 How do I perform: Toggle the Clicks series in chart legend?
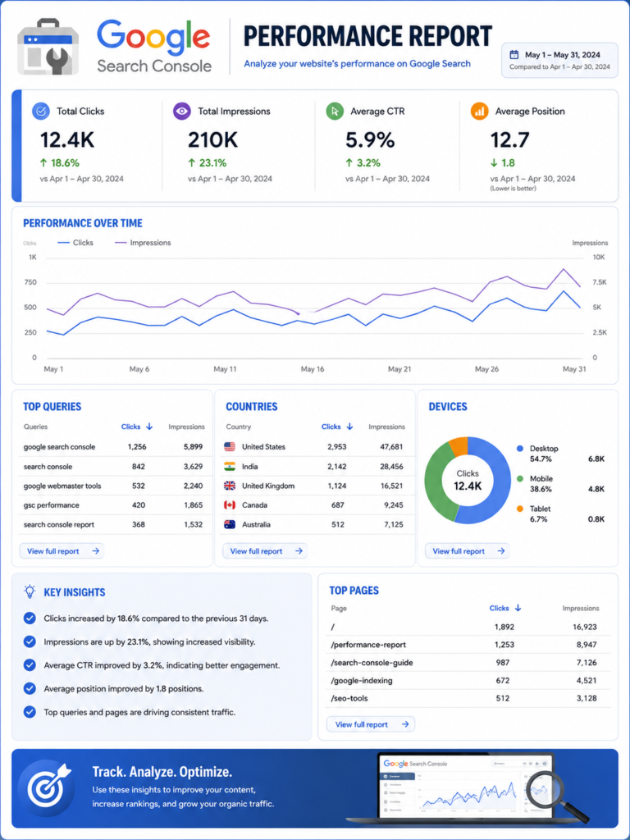(x=75, y=243)
